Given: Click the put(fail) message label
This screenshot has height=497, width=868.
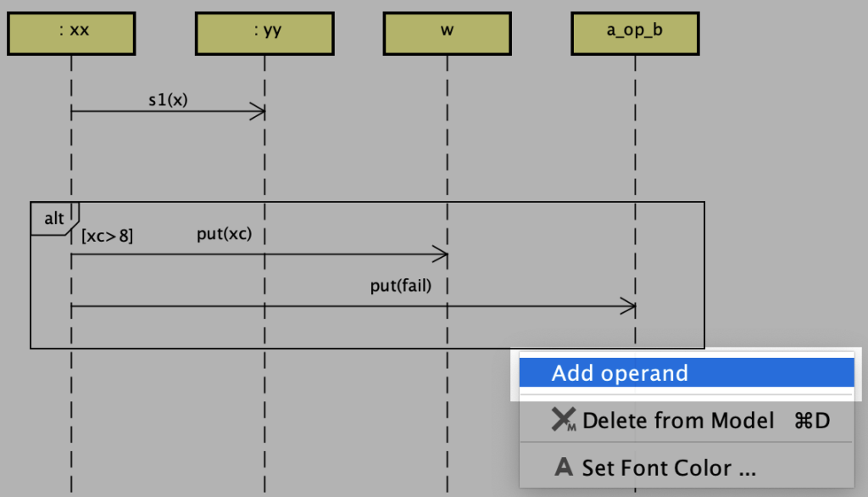Looking at the screenshot, I should 401,286.
